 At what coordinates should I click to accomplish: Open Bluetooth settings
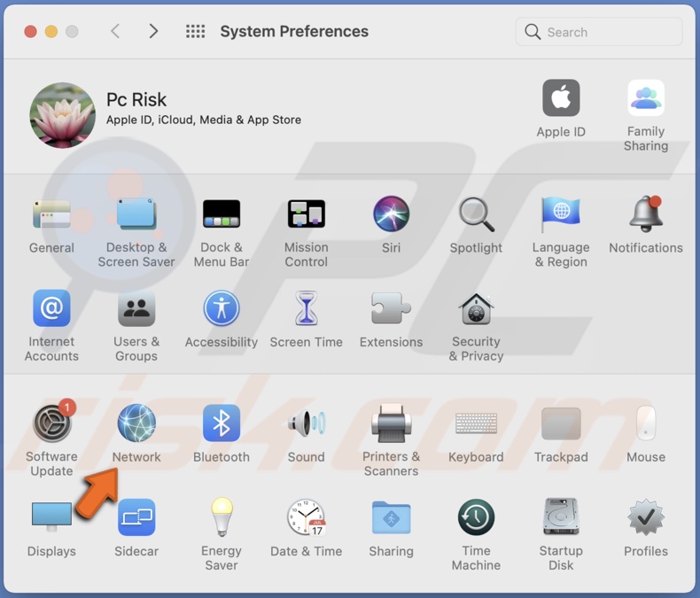222,424
